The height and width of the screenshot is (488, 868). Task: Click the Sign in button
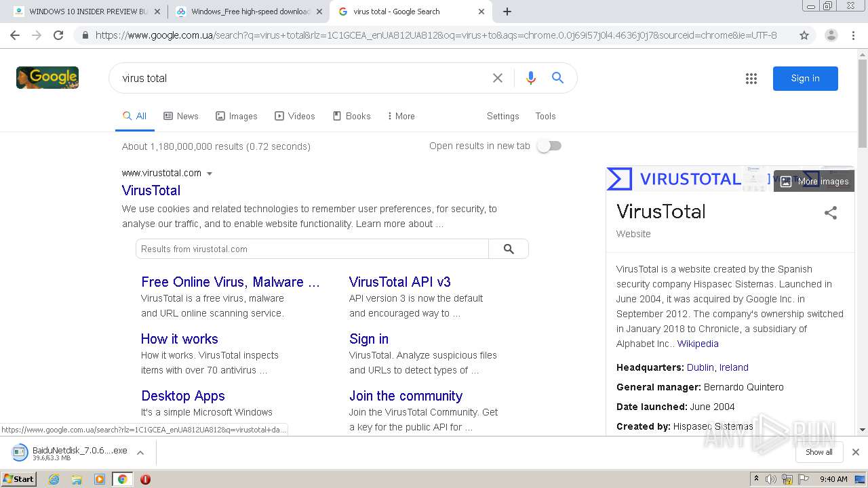[x=805, y=78]
